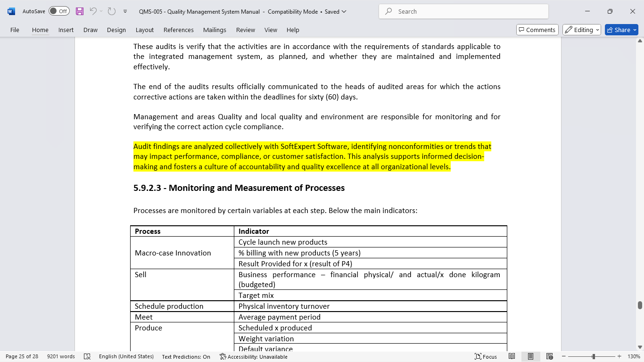
Task: Open word count showing 9201 words
Action: click(61, 357)
